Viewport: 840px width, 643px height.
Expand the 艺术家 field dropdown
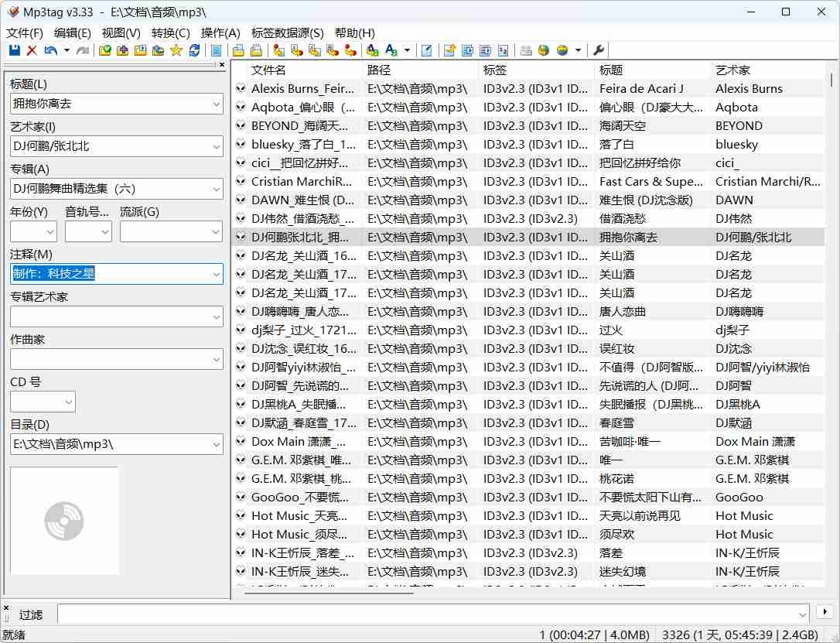click(216, 146)
